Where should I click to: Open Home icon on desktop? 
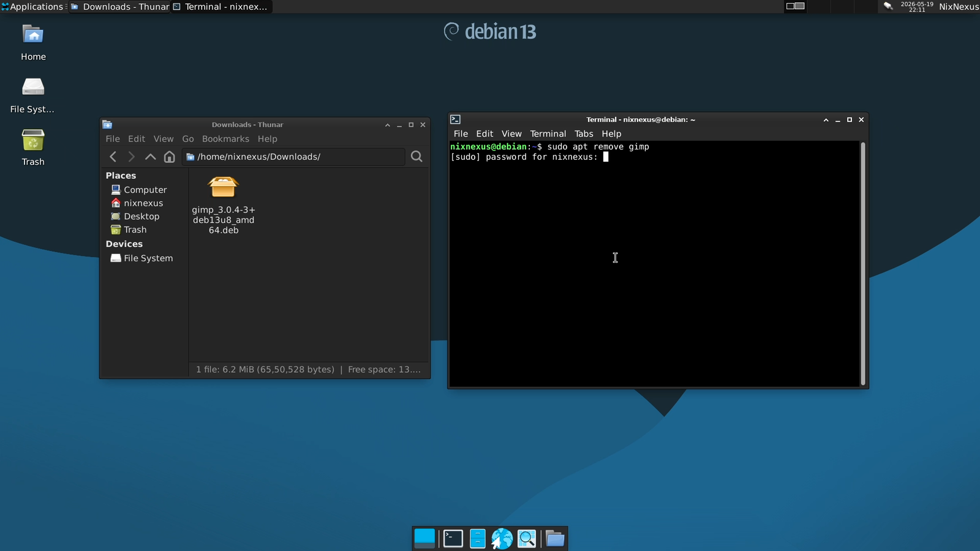coord(33,42)
